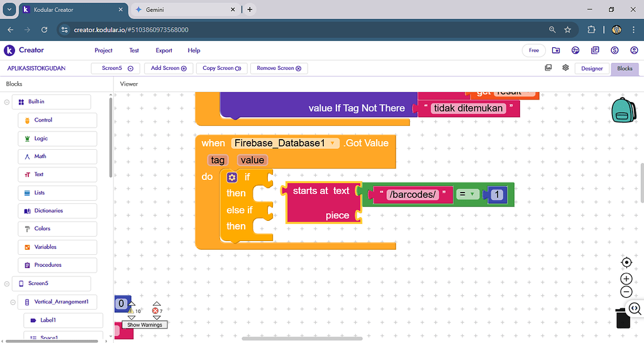Open the assets manager image icon

[548, 68]
